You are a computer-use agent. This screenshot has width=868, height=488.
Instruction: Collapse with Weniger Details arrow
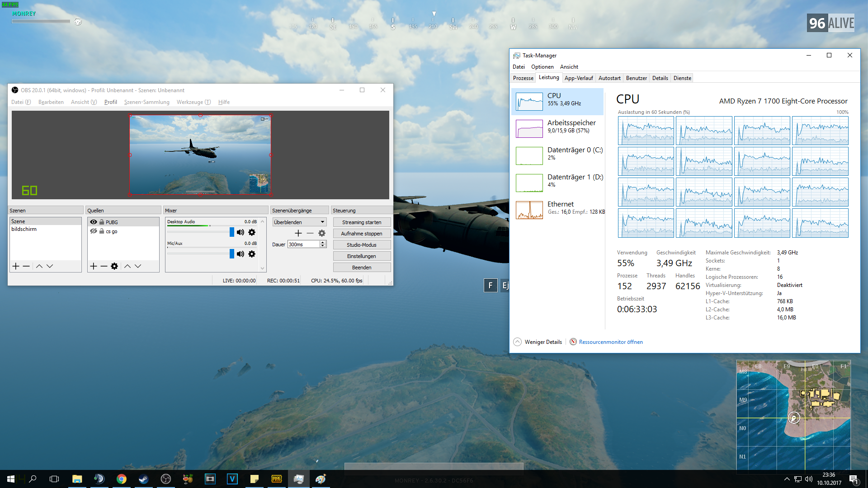pyautogui.click(x=518, y=342)
